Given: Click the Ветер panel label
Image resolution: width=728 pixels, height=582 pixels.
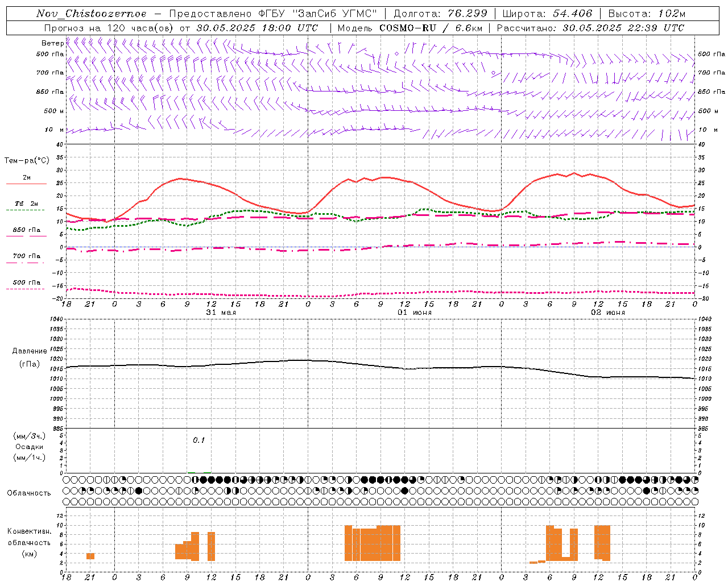Looking at the screenshot, I should coord(53,43).
